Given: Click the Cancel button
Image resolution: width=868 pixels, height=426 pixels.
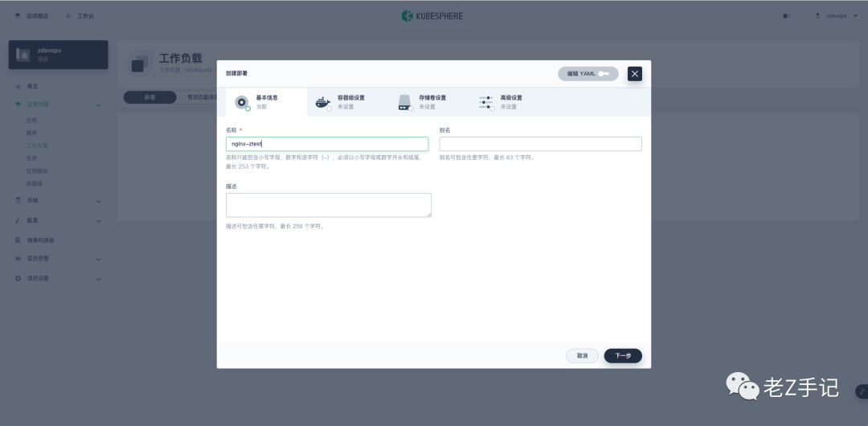Looking at the screenshot, I should coord(583,355).
